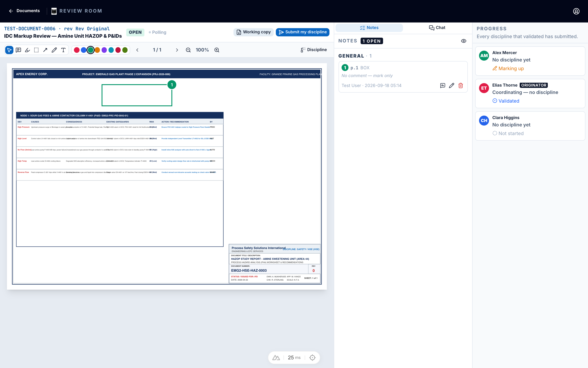Delete the p.1 BOX note
Screen dimensions: 588x368
(460, 86)
